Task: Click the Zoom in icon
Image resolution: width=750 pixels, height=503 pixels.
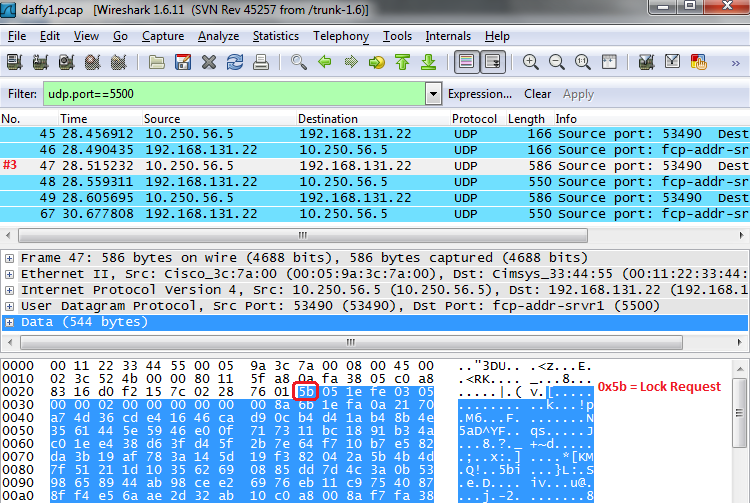Action: point(530,62)
